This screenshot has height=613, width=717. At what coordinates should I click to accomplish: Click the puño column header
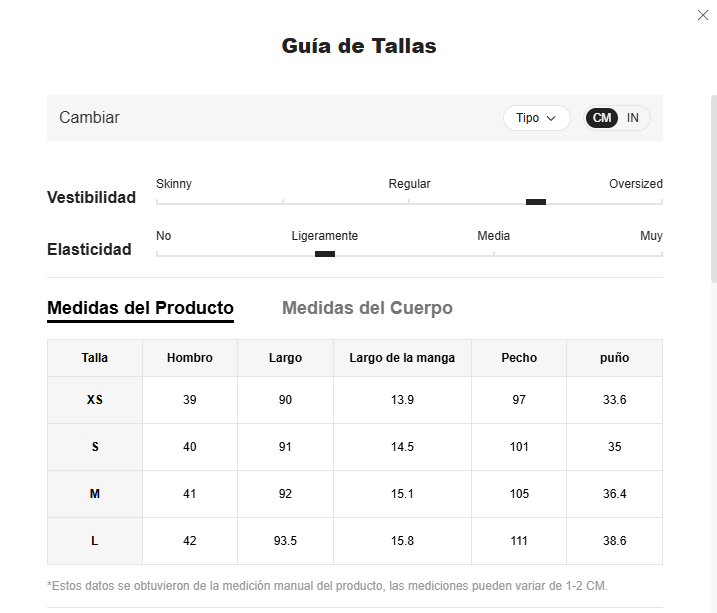click(x=615, y=358)
